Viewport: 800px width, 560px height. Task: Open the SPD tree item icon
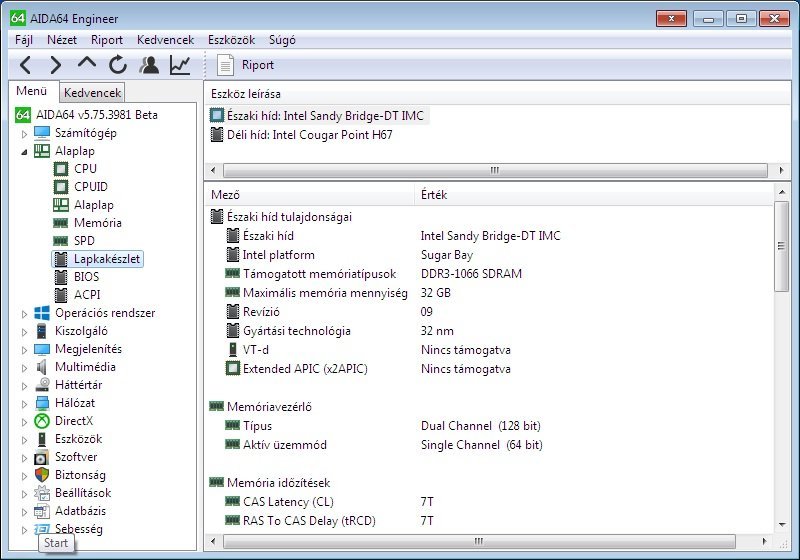[x=61, y=241]
